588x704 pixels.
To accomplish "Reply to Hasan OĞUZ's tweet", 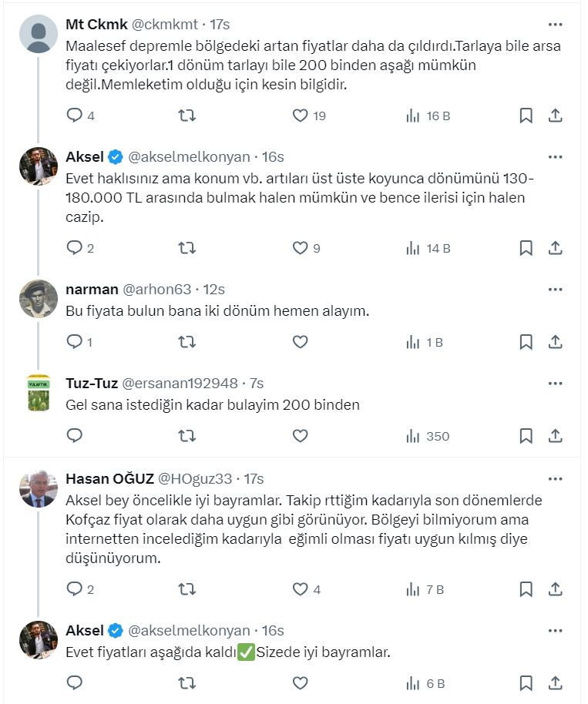I will pyautogui.click(x=75, y=590).
